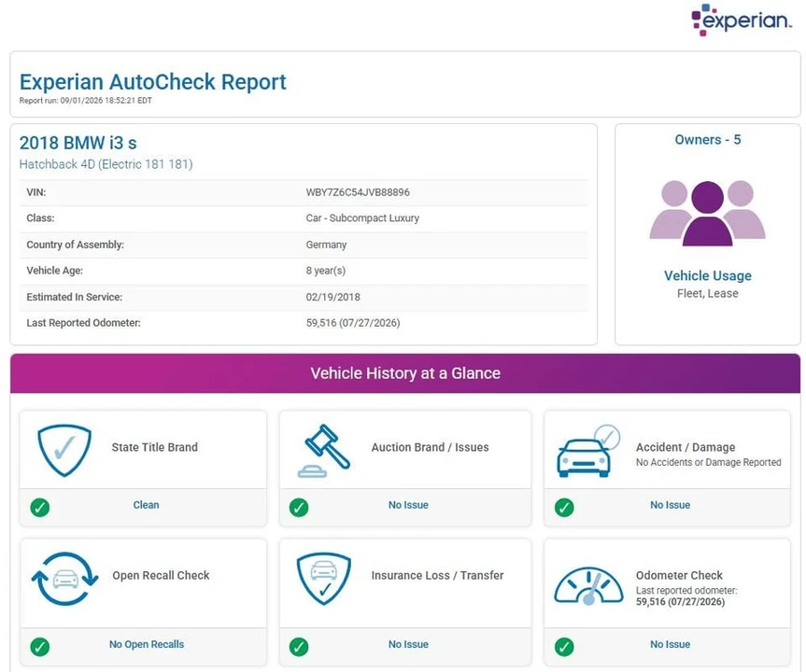Image resolution: width=806 pixels, height=672 pixels.
Task: Click the report run timestamp text
Action: click(86, 101)
